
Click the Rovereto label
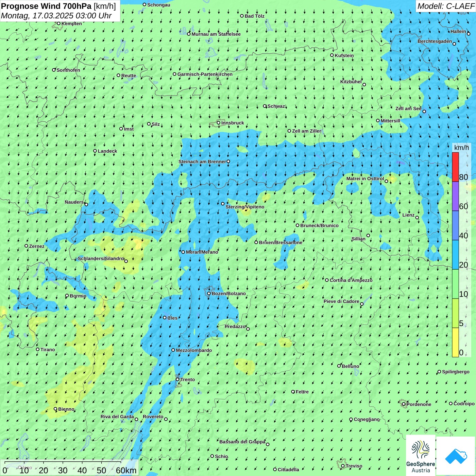click(153, 417)
